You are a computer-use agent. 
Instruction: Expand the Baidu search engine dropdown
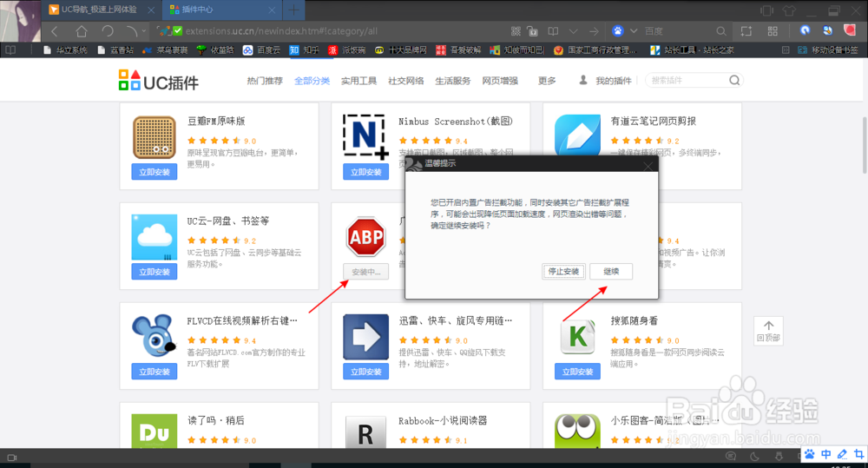tap(634, 31)
